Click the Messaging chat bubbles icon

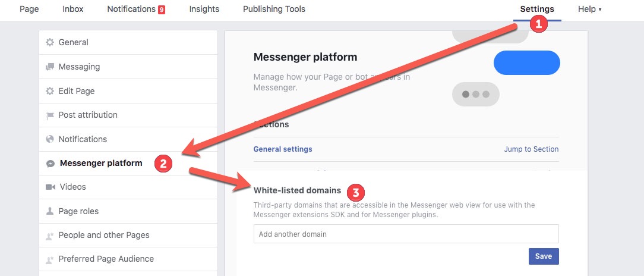[x=50, y=67]
